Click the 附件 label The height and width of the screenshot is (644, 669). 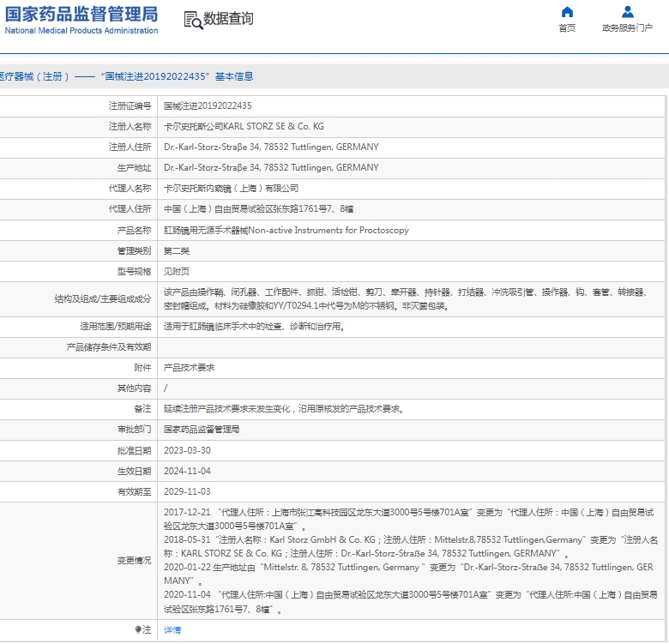[142, 368]
